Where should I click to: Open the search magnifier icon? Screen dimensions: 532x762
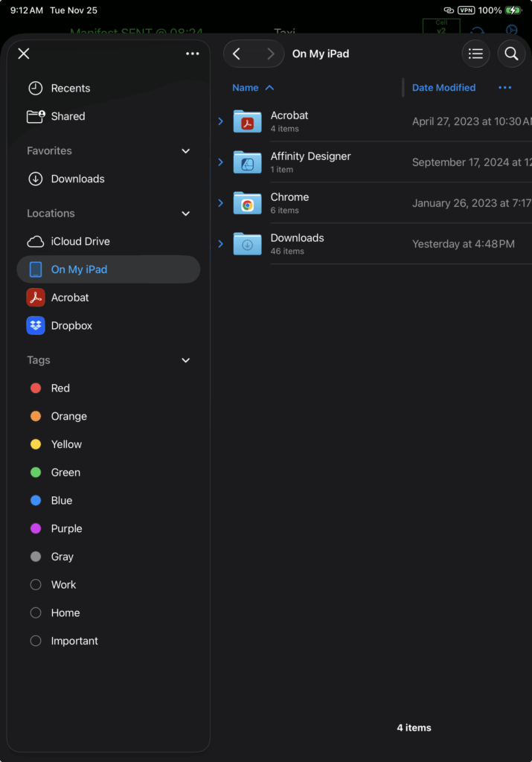[511, 54]
